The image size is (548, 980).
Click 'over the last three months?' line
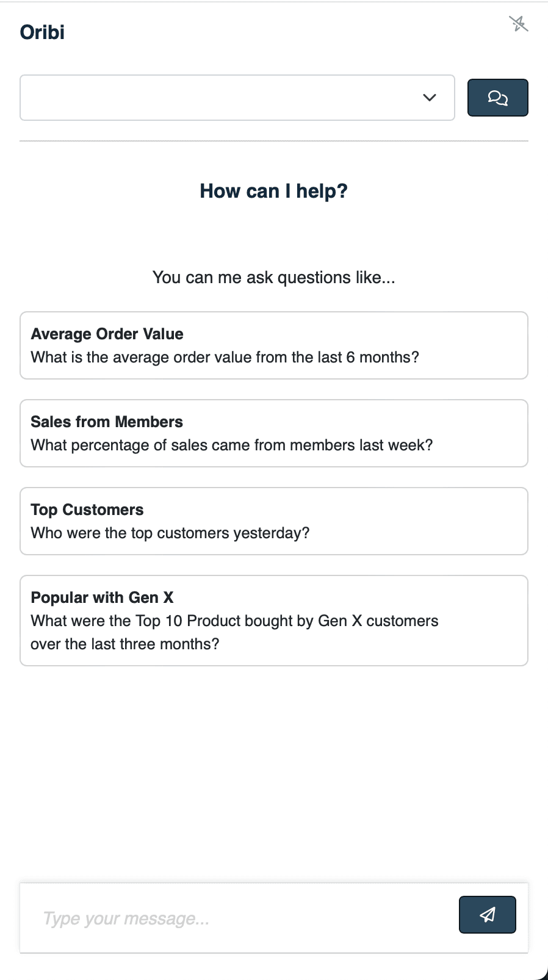(125, 644)
